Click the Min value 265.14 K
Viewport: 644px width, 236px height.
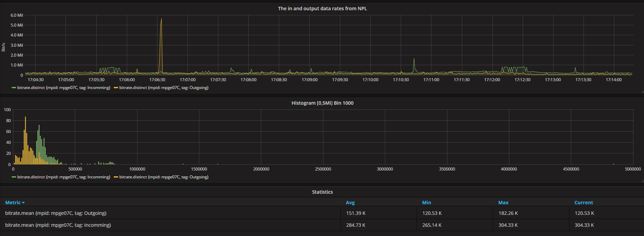coord(432,225)
